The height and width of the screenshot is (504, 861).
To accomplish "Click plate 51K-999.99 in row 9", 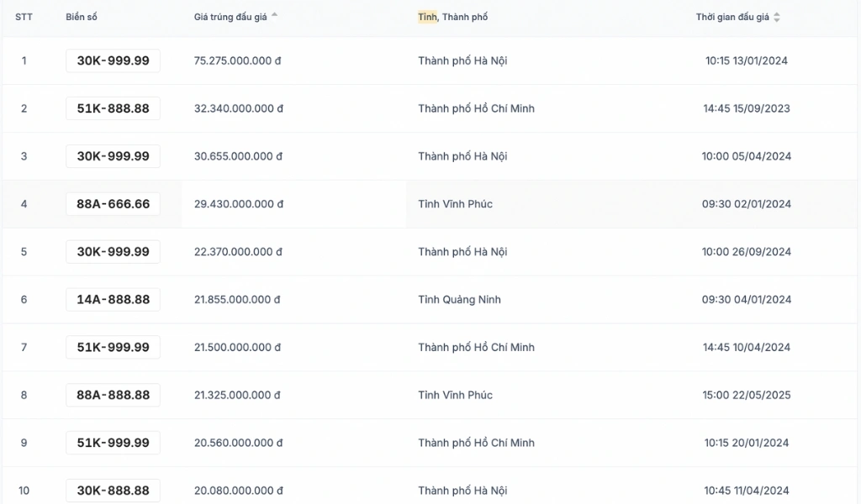I will point(114,443).
